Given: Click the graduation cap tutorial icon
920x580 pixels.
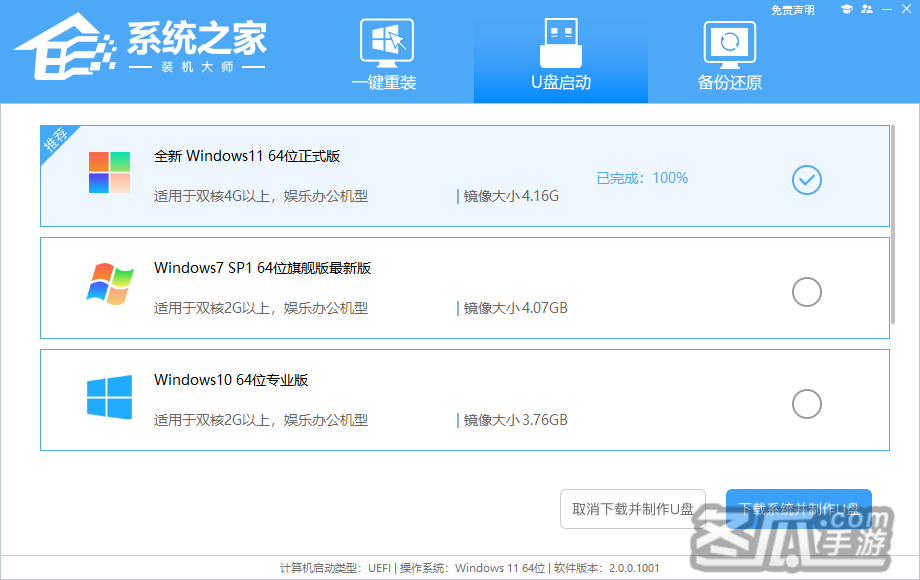Looking at the screenshot, I should click(846, 10).
